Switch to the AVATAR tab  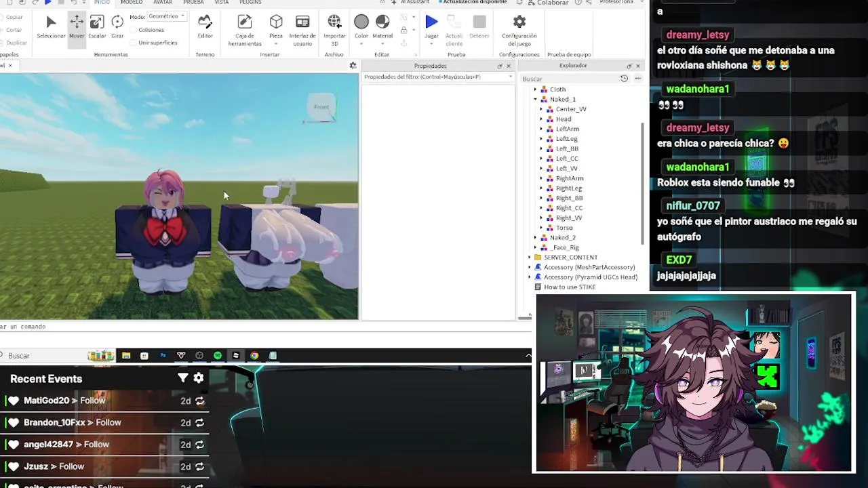pyautogui.click(x=163, y=3)
